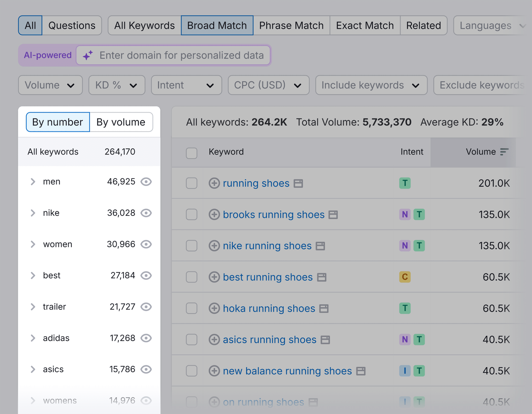This screenshot has height=414, width=532.
Task: Open SERP icon next to 'running shoes'
Action: click(x=298, y=184)
